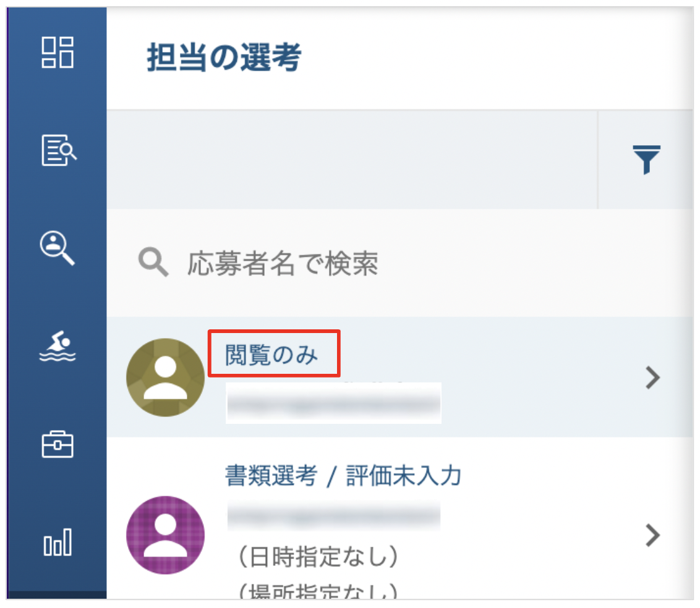Image resolution: width=700 pixels, height=608 pixels.
Task: Select the purple avatar of second applicant
Action: (x=165, y=535)
